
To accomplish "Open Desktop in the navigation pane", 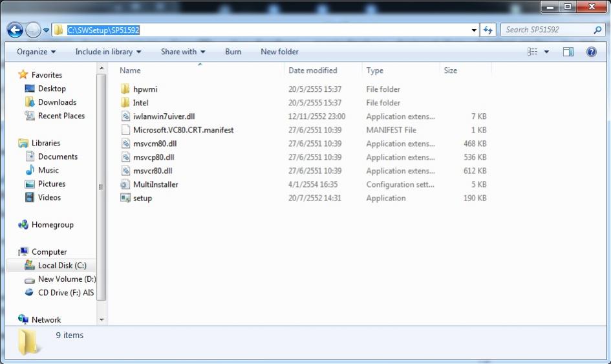I will click(52, 89).
